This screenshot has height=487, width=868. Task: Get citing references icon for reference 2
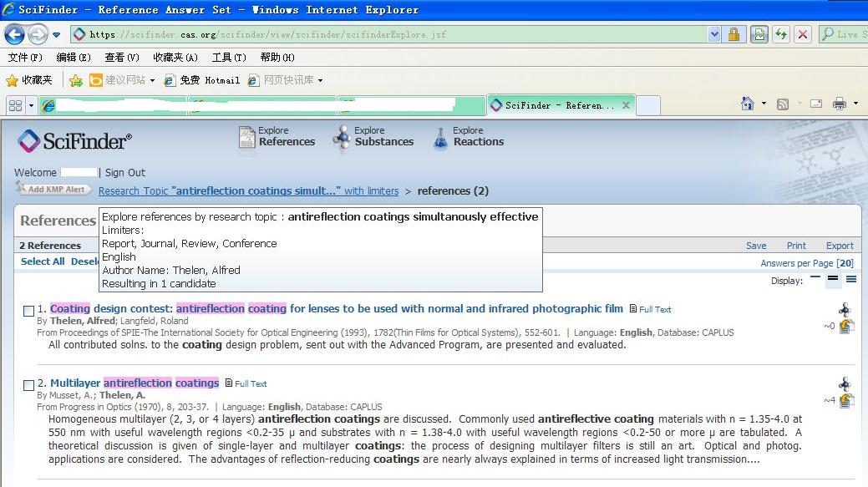(x=845, y=400)
